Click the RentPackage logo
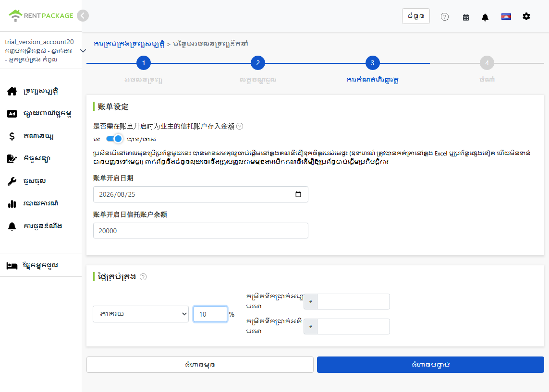Screen dimensions: 549x392 [x=41, y=16]
